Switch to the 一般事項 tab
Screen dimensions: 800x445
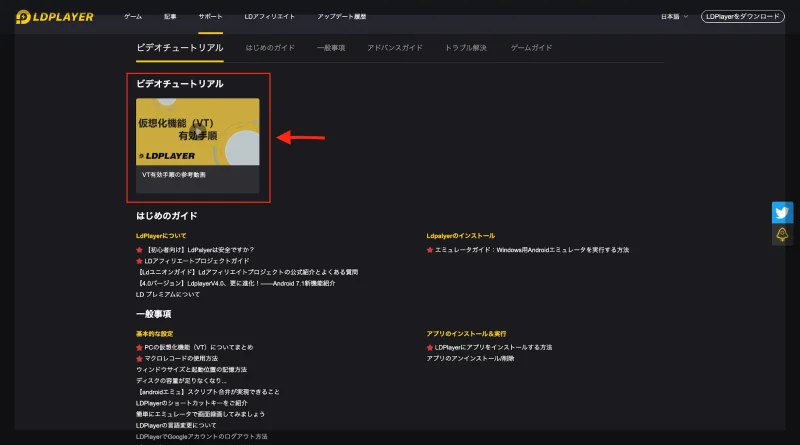331,47
